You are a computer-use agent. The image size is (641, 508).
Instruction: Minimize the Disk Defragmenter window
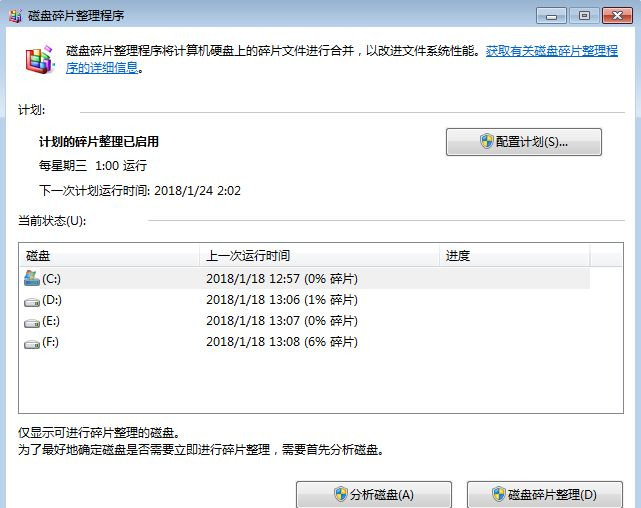click(x=551, y=16)
